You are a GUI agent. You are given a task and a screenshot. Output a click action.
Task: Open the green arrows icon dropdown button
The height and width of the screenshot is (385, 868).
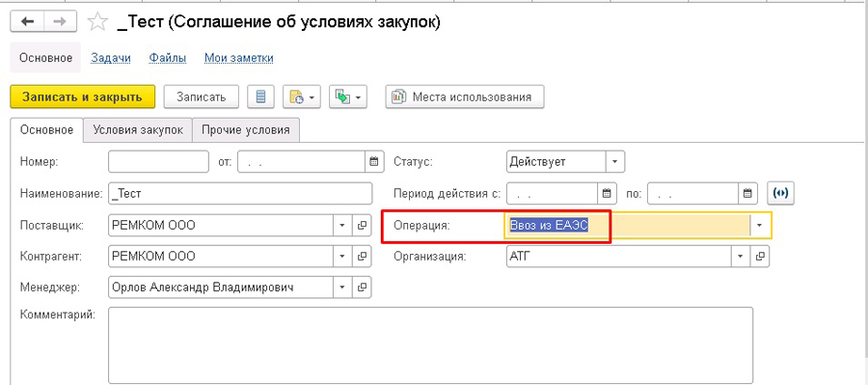pyautogui.click(x=347, y=96)
